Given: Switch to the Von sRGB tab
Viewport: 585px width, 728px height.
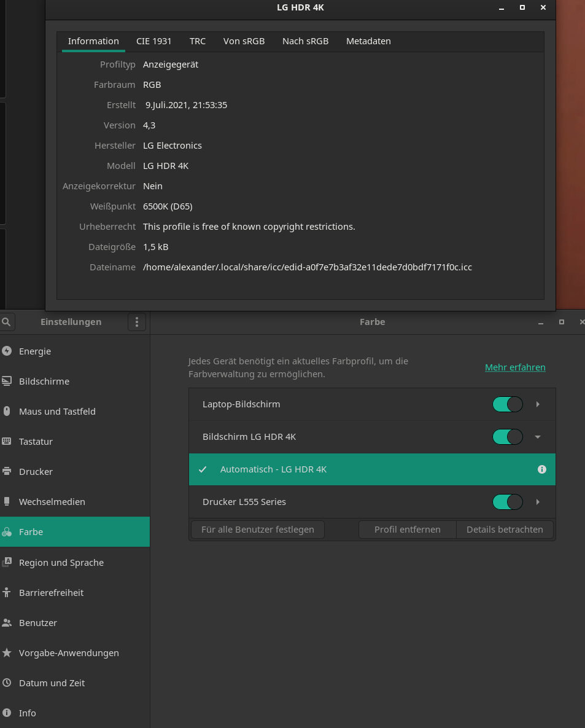Looking at the screenshot, I should [244, 41].
